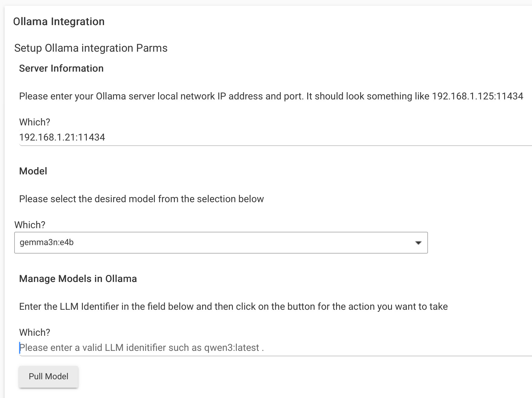
Task: Click the blue text cursor in LLM field
Action: point(20,348)
